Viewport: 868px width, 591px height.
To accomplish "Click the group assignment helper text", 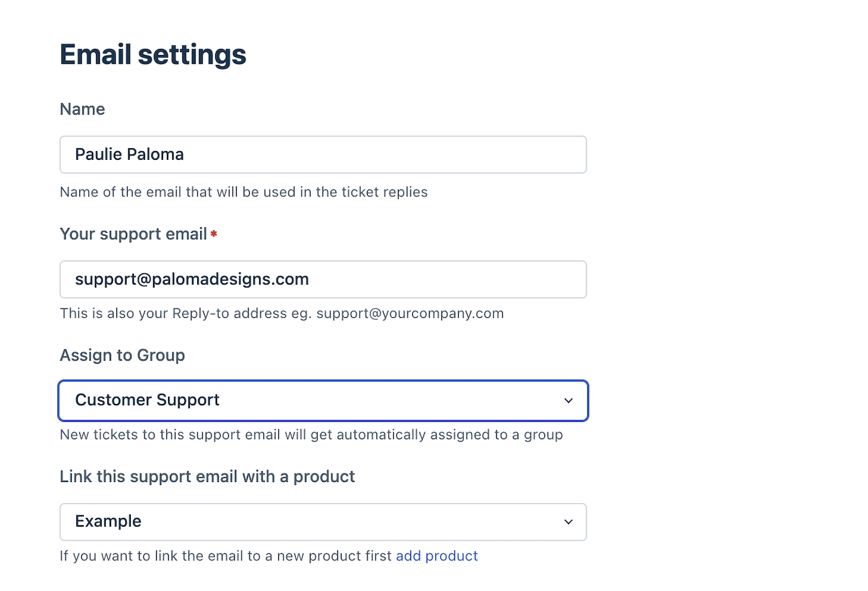I will click(311, 434).
